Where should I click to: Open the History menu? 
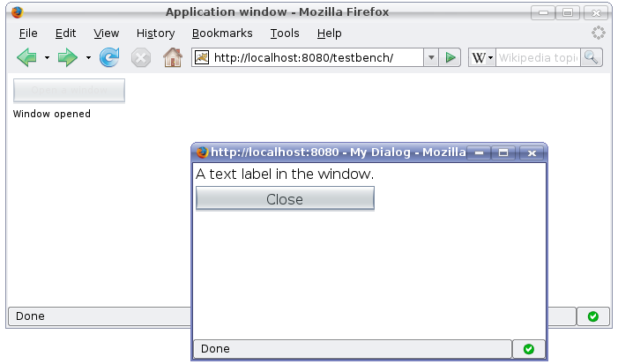(x=156, y=33)
